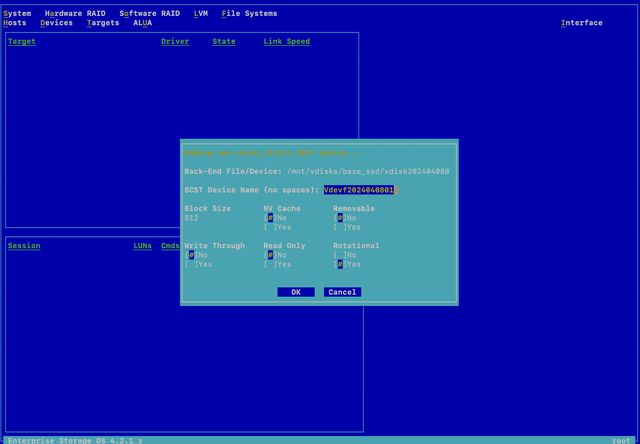
Task: Open the System menu
Action: point(17,13)
